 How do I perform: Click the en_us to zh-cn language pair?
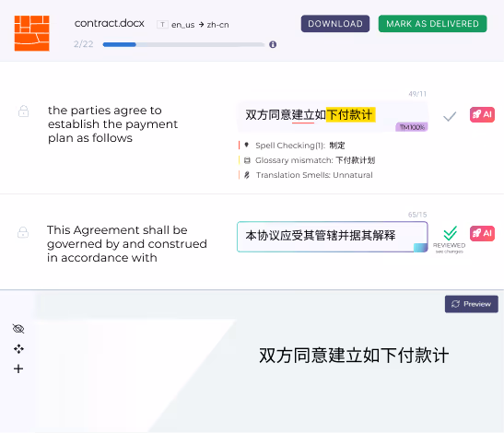click(x=200, y=25)
